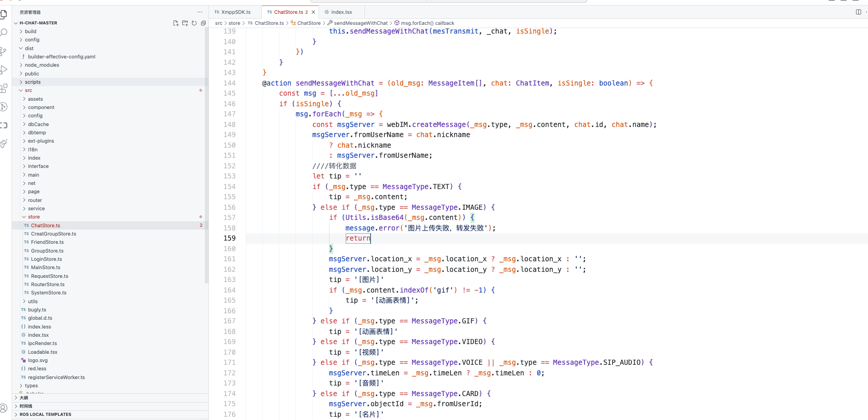Open global.d.ts file
Screen dimensions: 868x420
(x=110, y=318)
